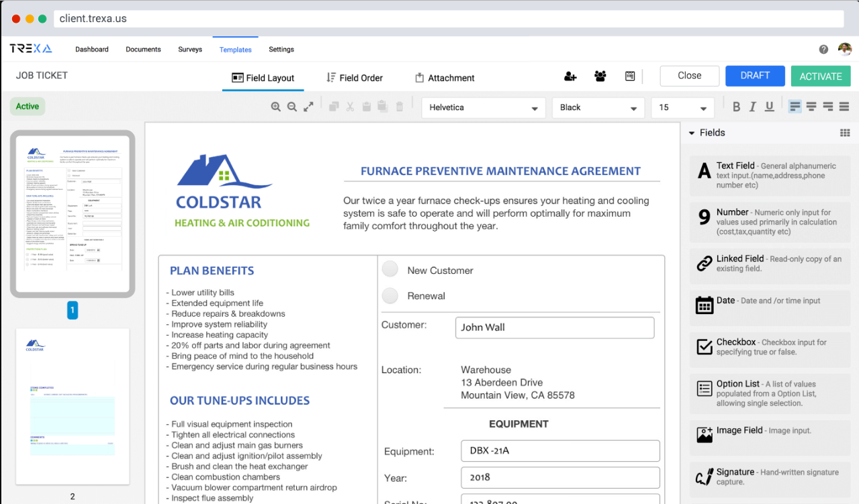Click the user group icon
This screenshot has height=504, width=859.
(x=600, y=77)
